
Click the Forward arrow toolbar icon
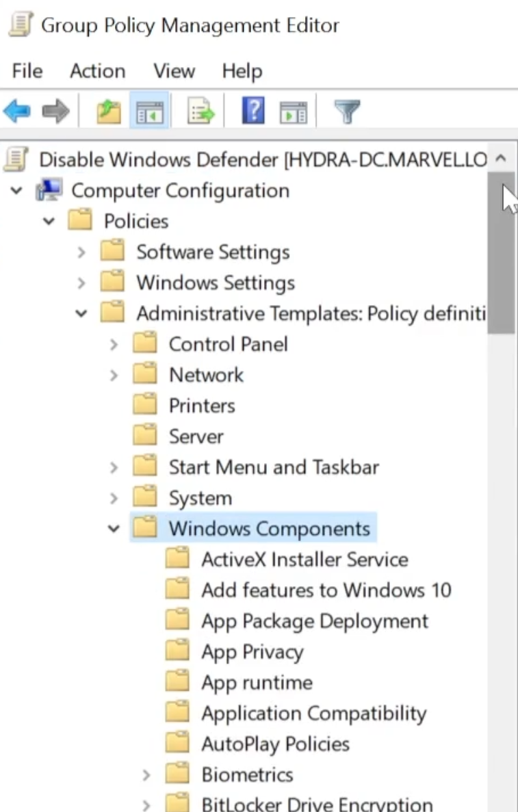pyautogui.click(x=55, y=111)
